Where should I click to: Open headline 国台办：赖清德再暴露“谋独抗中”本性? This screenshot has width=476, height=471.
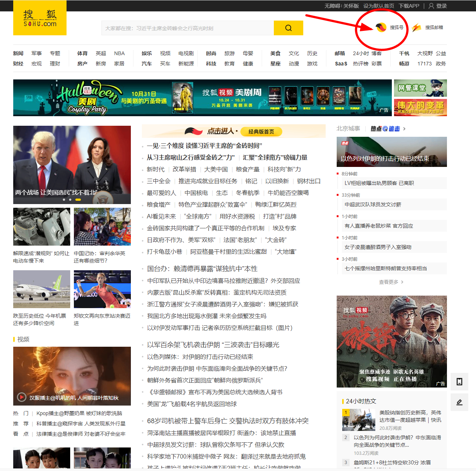pos(203,269)
